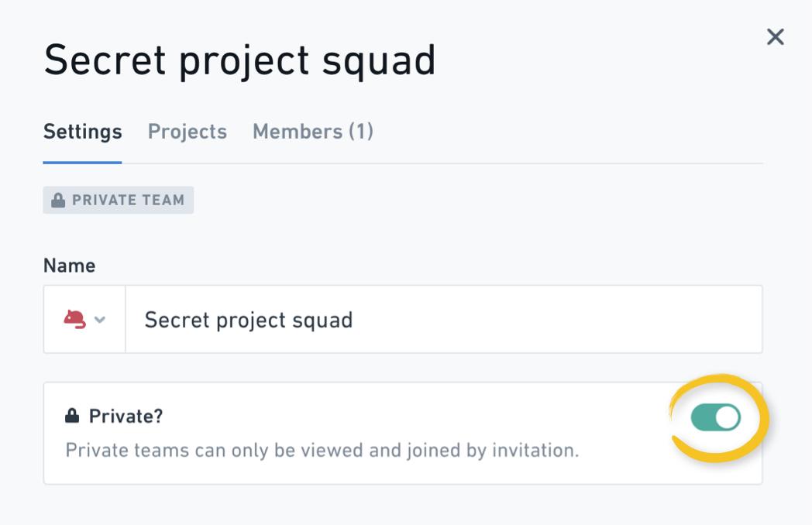
Task: Switch to the Projects tab
Action: pyautogui.click(x=188, y=132)
